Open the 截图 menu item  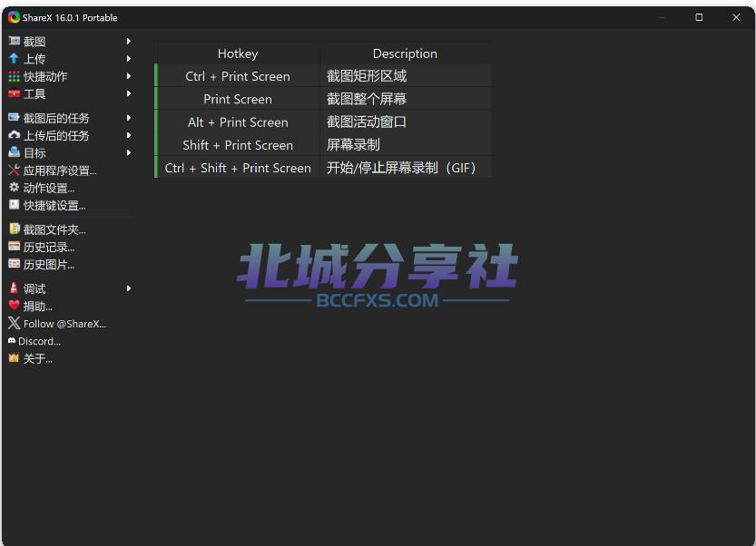click(x=71, y=42)
